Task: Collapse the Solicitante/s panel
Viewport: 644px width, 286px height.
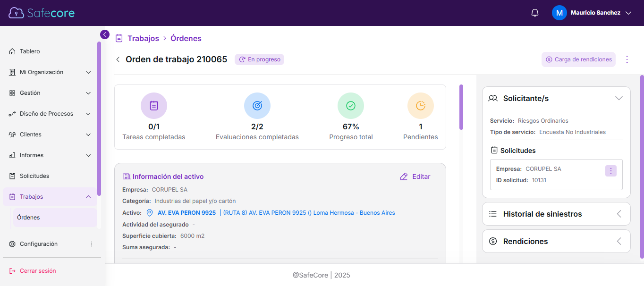Action: coord(619,98)
